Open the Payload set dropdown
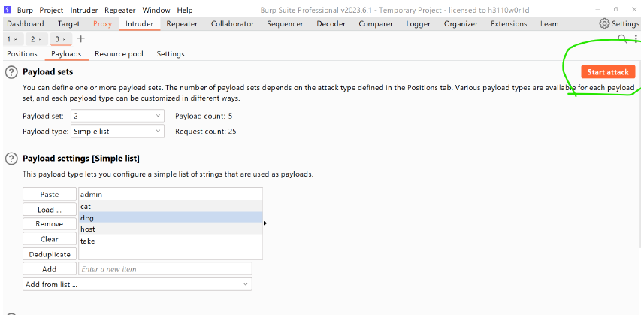This screenshot has height=318, width=644. [x=117, y=116]
